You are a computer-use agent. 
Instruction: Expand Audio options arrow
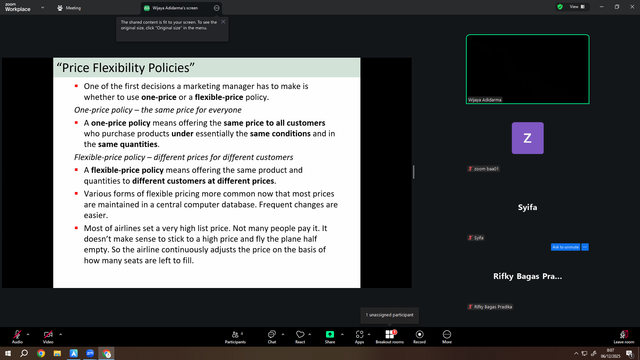coord(28,334)
